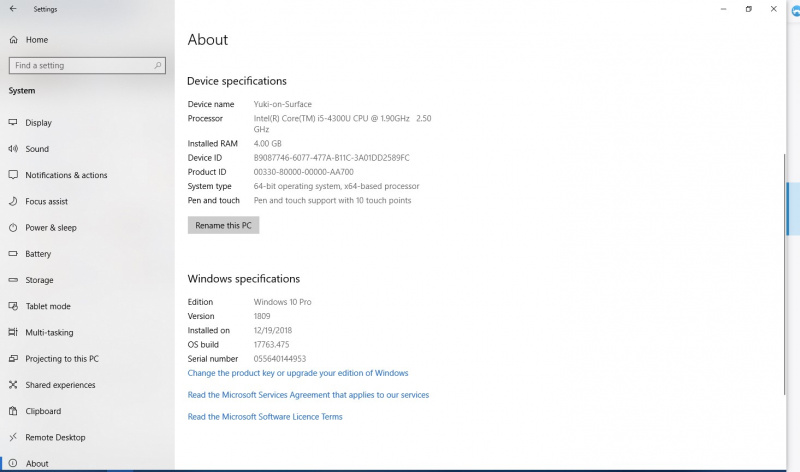Viewport: 800px width, 472px height.
Task: Click the installed on date 12/19/2018
Action: (272, 331)
